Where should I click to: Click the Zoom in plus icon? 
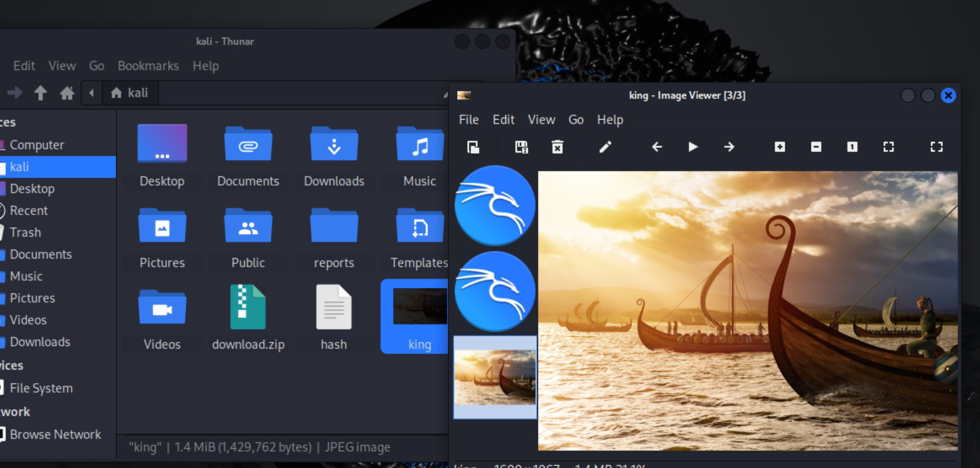tap(780, 147)
